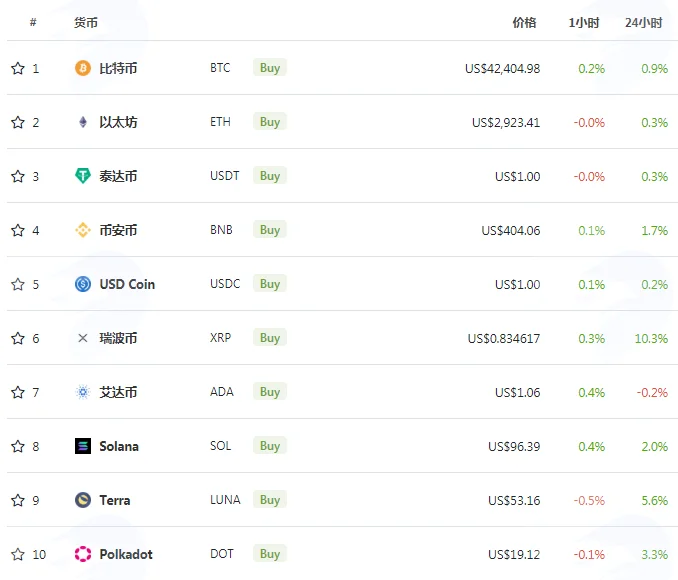Star the Cardano ADA row
Screen dimensions: 678x580
(18, 392)
